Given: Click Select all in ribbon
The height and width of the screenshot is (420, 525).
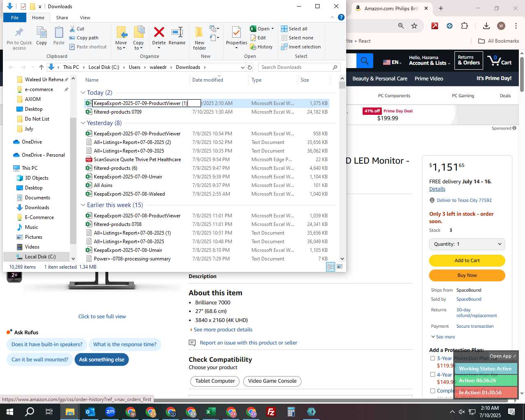Looking at the screenshot, I should pos(294,29).
